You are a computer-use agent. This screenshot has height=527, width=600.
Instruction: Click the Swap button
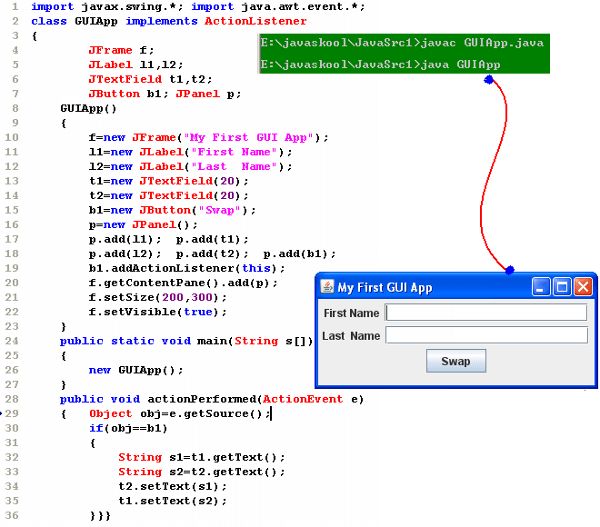tap(456, 361)
